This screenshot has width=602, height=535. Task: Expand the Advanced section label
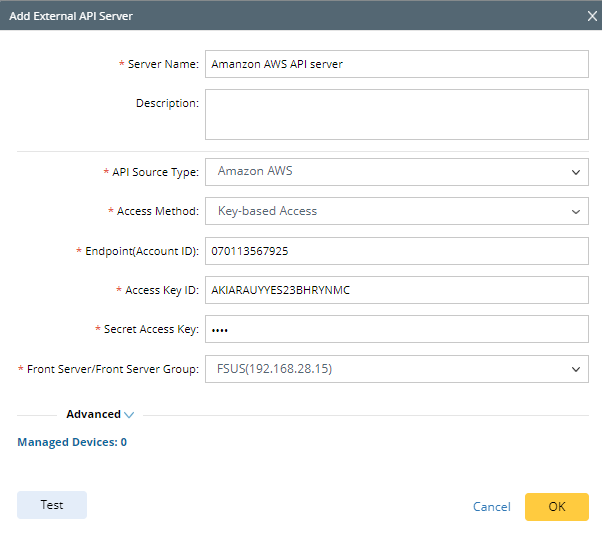(x=93, y=414)
